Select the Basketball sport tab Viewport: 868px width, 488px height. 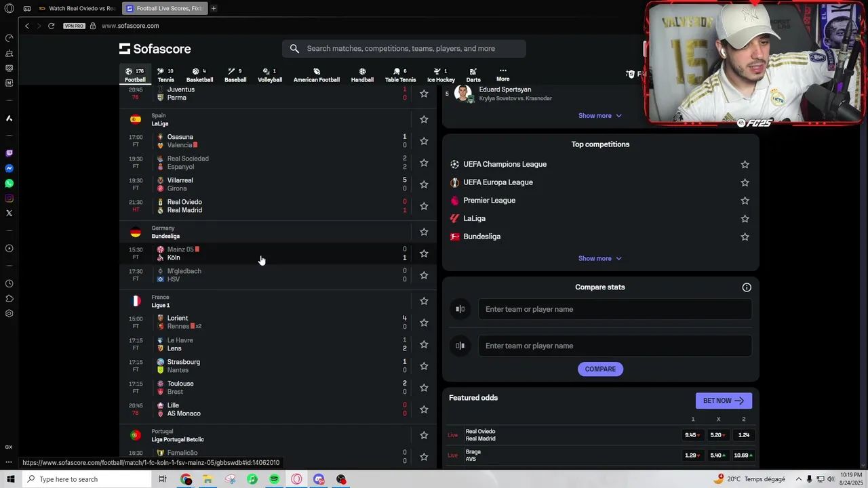(199, 75)
